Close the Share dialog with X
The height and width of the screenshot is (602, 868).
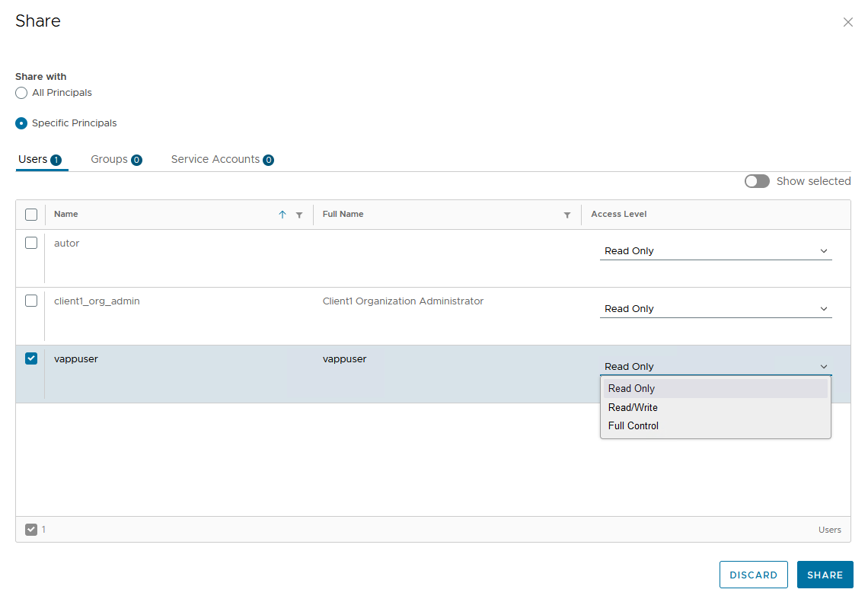click(x=847, y=23)
